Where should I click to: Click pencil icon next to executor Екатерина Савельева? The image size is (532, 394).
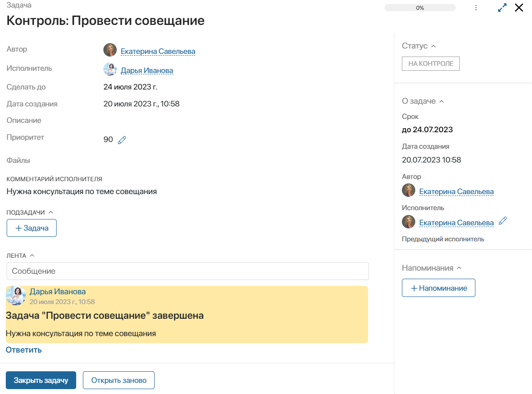[503, 221]
